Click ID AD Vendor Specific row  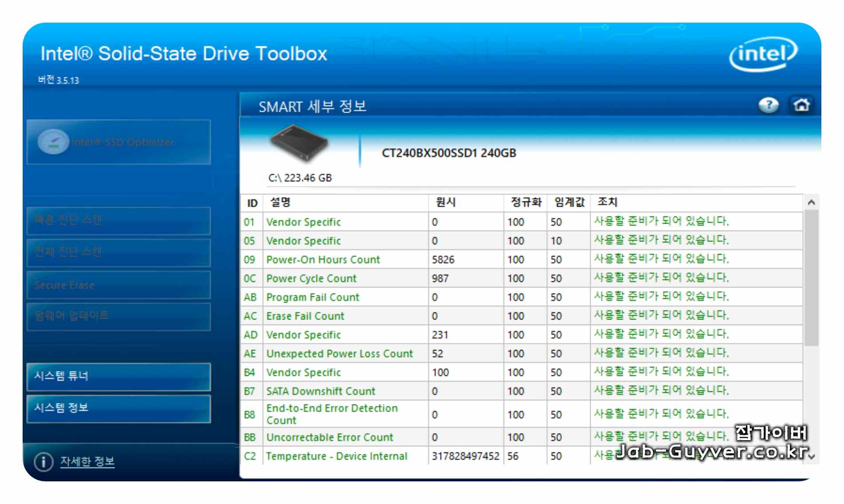[x=522, y=335]
